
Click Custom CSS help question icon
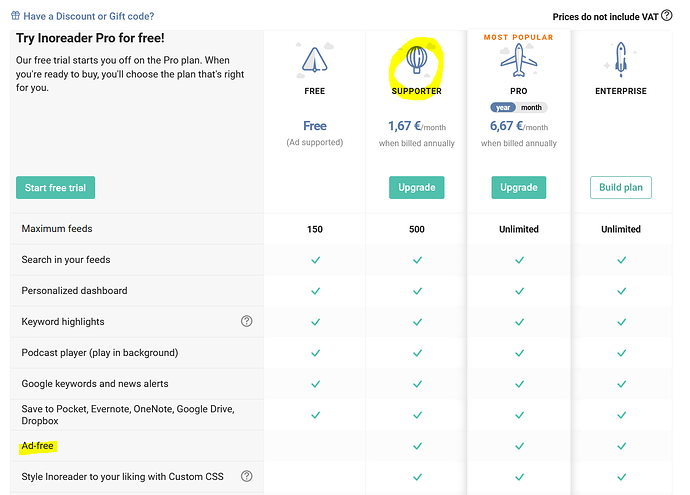[247, 476]
